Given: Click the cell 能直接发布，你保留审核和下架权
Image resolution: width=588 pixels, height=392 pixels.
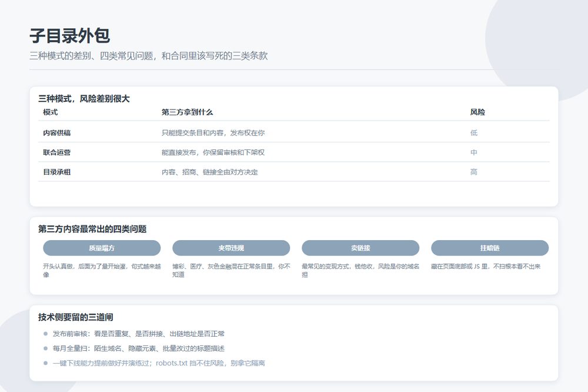Looking at the screenshot, I should tap(213, 152).
